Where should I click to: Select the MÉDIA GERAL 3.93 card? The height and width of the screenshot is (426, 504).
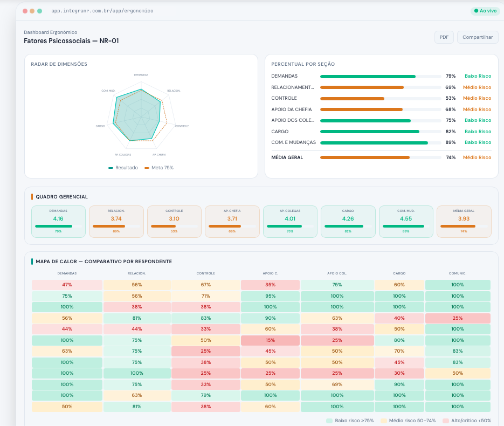click(464, 222)
